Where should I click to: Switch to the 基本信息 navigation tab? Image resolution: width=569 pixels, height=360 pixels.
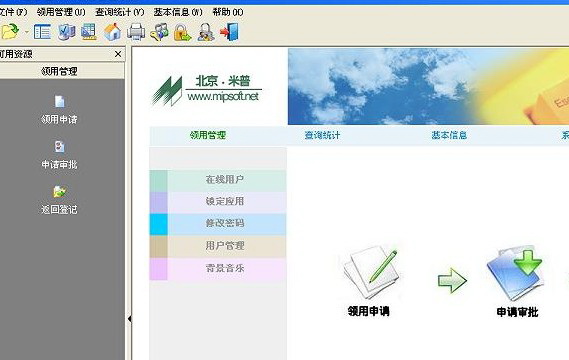(x=449, y=135)
